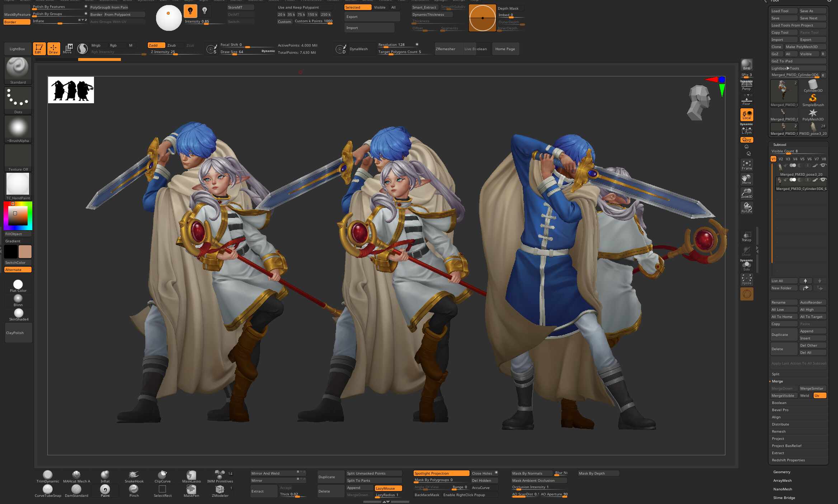This screenshot has height=504, width=838.
Task: Click the Zoom3D navigation icon
Action: point(747,193)
